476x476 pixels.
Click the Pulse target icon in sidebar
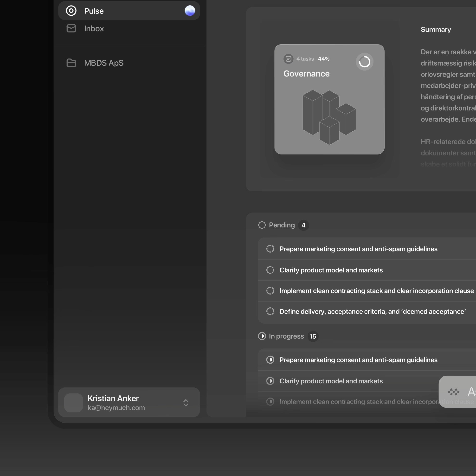pyautogui.click(x=71, y=11)
